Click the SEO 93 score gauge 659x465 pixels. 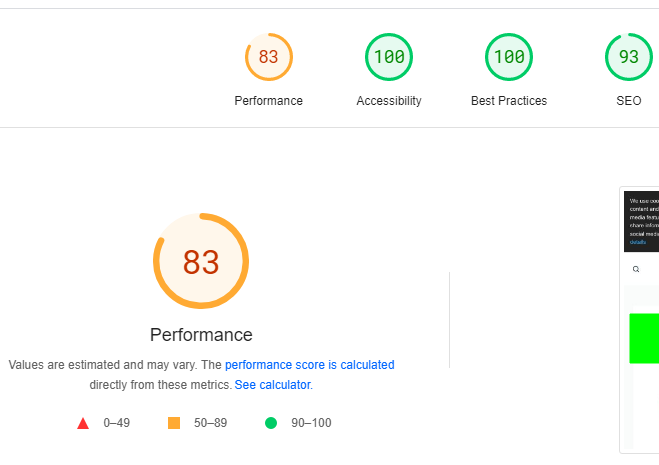click(x=629, y=57)
